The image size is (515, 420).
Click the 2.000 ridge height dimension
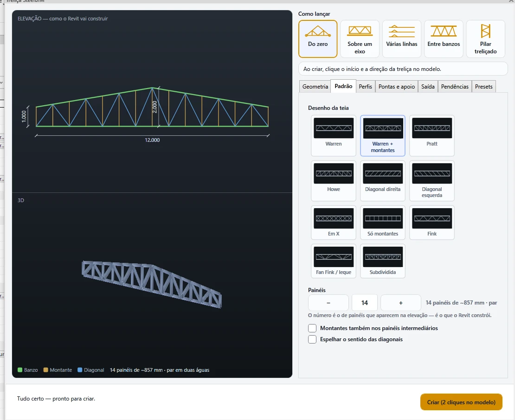[154, 107]
